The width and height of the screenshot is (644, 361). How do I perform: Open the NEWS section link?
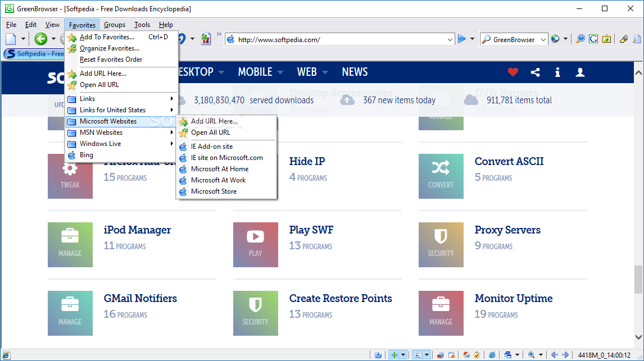coord(355,72)
